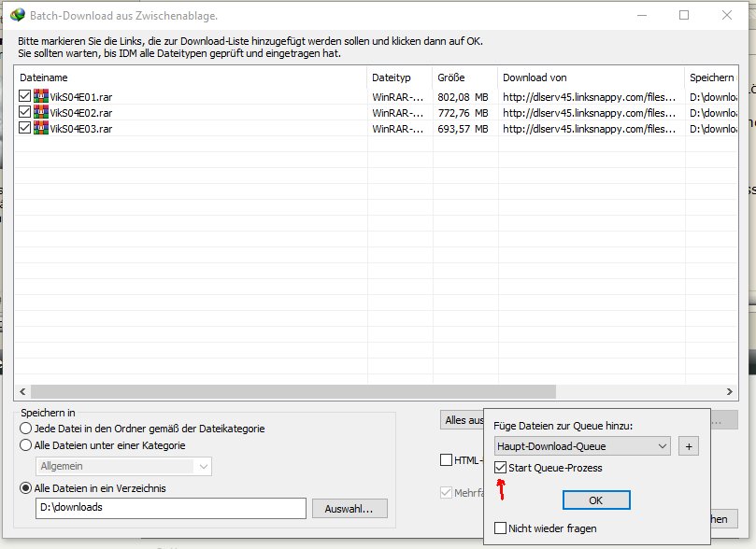Uncheck the VikS04E01.rar file checkbox
This screenshot has width=756, height=549.
click(x=25, y=96)
